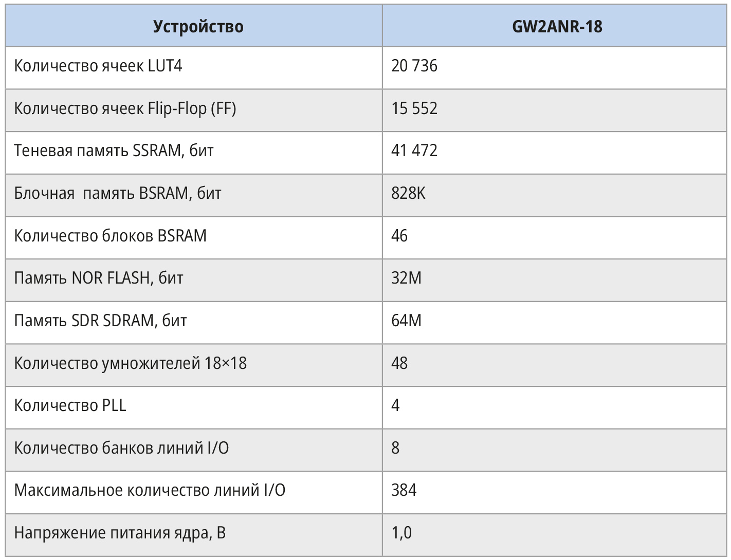Click the value 41 472
Image resolution: width=731 pixels, height=560 pixels.
(x=414, y=151)
